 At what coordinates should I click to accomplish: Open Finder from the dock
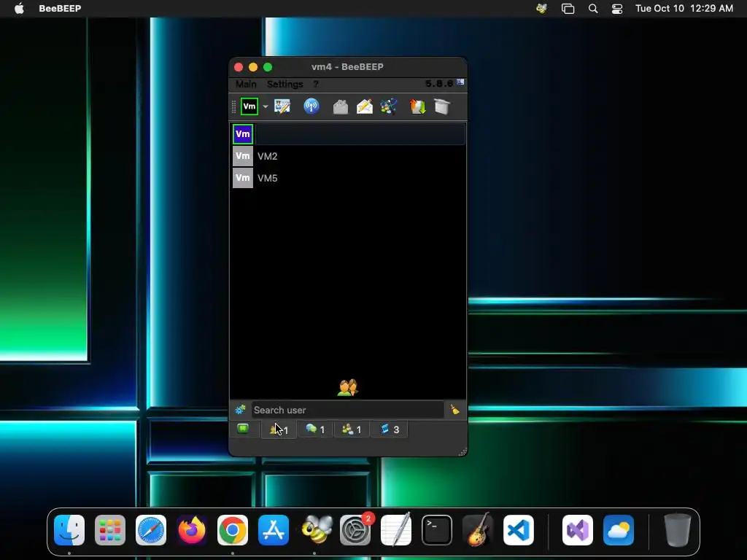[69, 530]
